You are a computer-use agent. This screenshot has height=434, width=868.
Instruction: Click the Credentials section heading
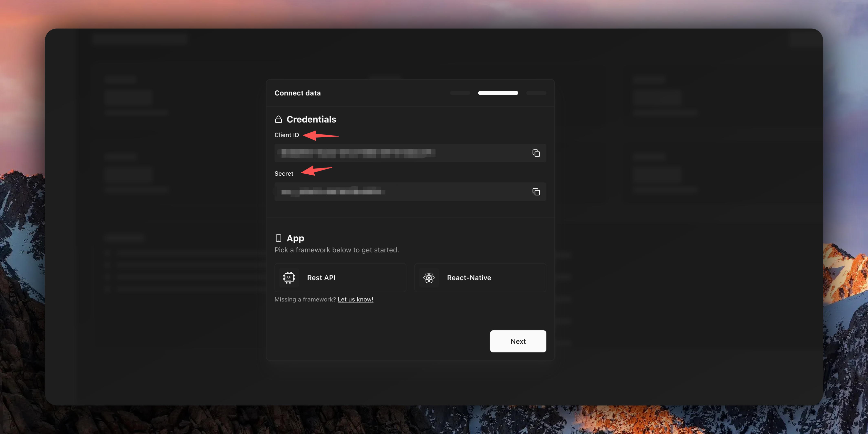pos(311,119)
